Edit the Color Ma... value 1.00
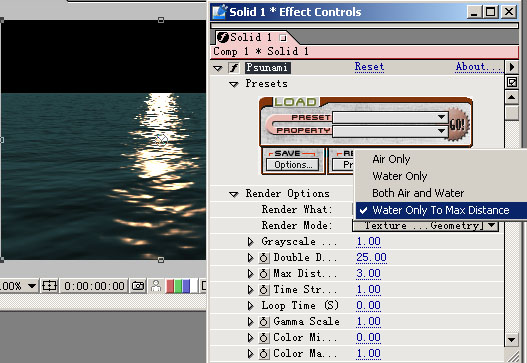The width and height of the screenshot is (527, 363). click(368, 354)
